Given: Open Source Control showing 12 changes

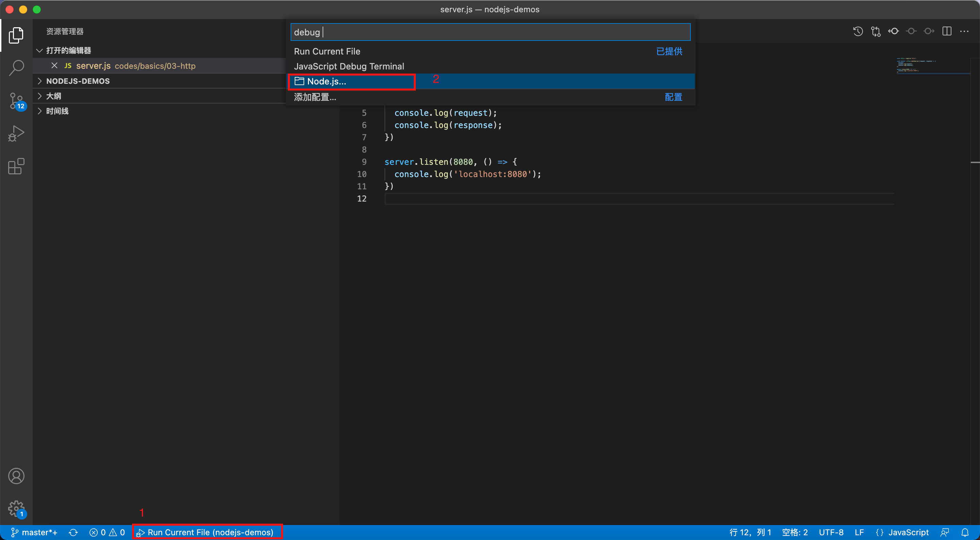Looking at the screenshot, I should [16, 100].
